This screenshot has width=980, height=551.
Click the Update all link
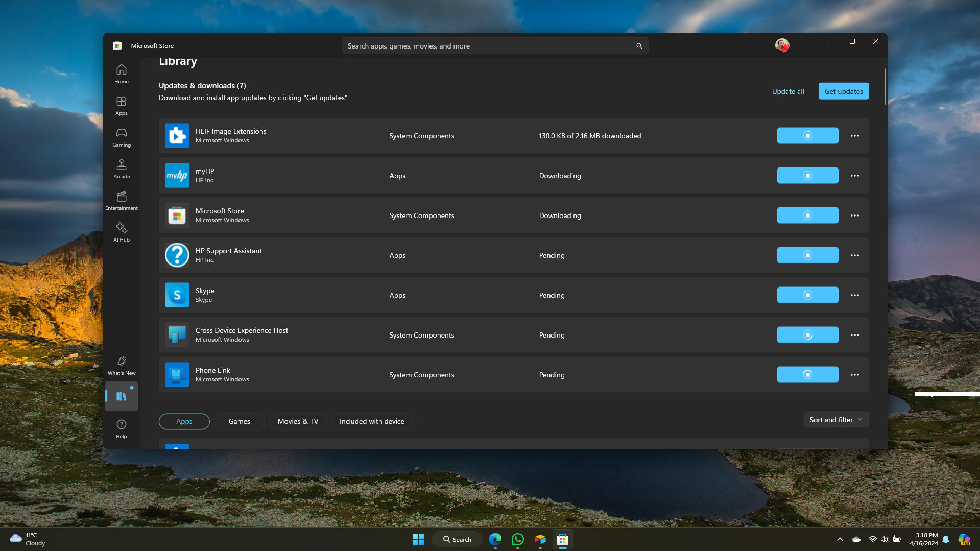coord(787,91)
